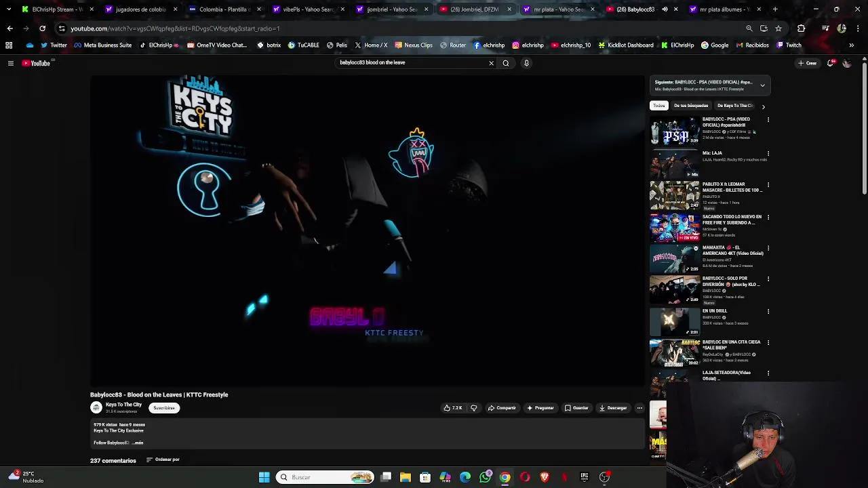Show more bookmarks with overflow chevron
Screen dimensions: 868x488
[851, 45]
